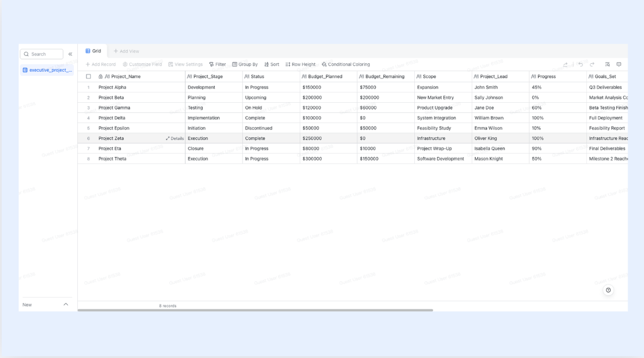The width and height of the screenshot is (644, 358).
Task: Click the lock icon beside Project_Name
Action: pyautogui.click(x=100, y=76)
